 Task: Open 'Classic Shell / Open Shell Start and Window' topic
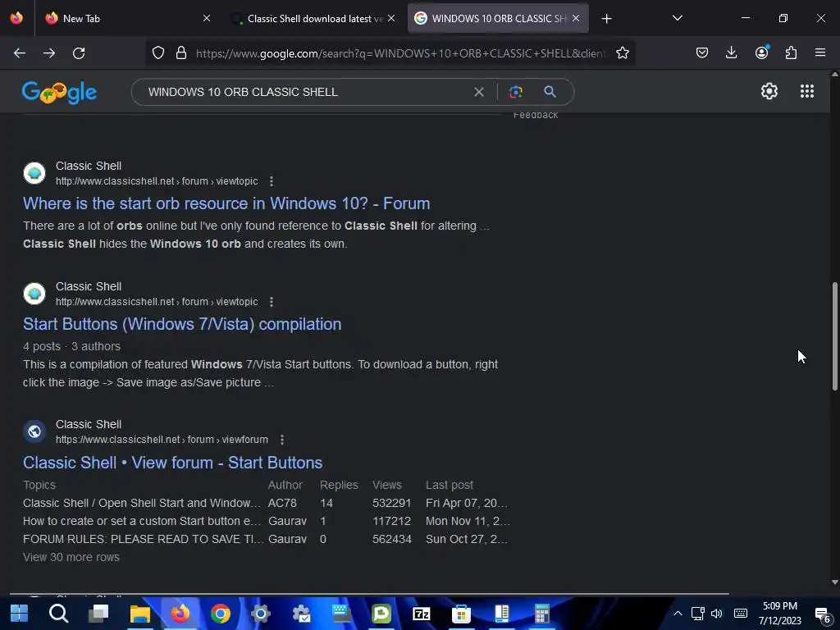[x=142, y=504]
